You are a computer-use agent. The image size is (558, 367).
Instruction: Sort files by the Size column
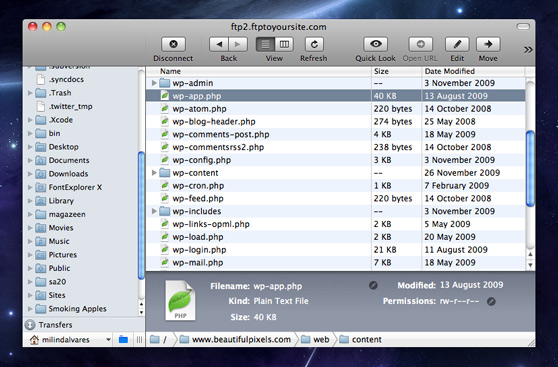[396, 71]
